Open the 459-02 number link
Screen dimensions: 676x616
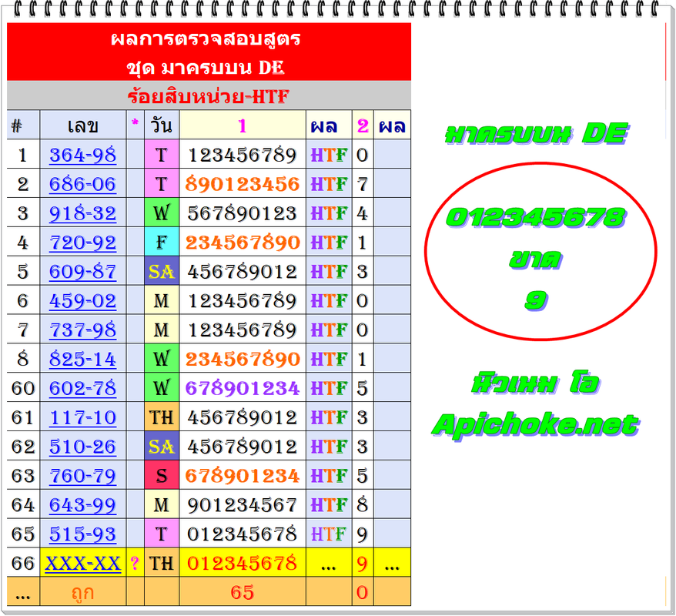(x=83, y=300)
